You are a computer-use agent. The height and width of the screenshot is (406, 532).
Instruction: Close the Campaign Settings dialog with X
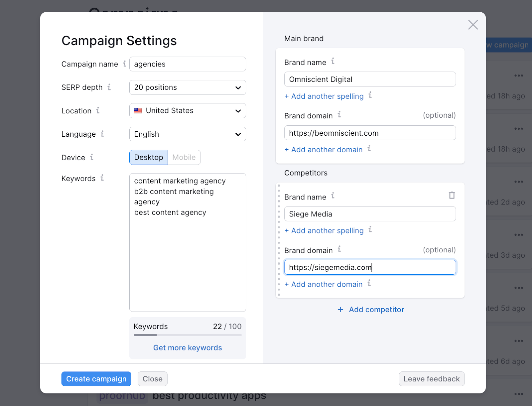pos(473,25)
